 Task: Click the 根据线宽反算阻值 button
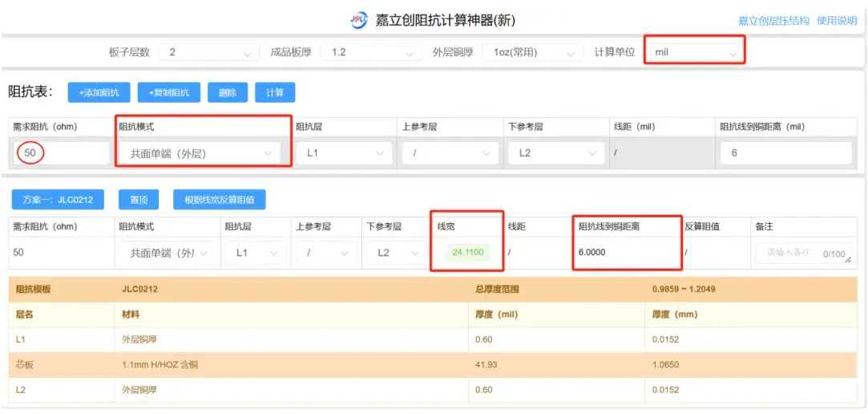220,200
